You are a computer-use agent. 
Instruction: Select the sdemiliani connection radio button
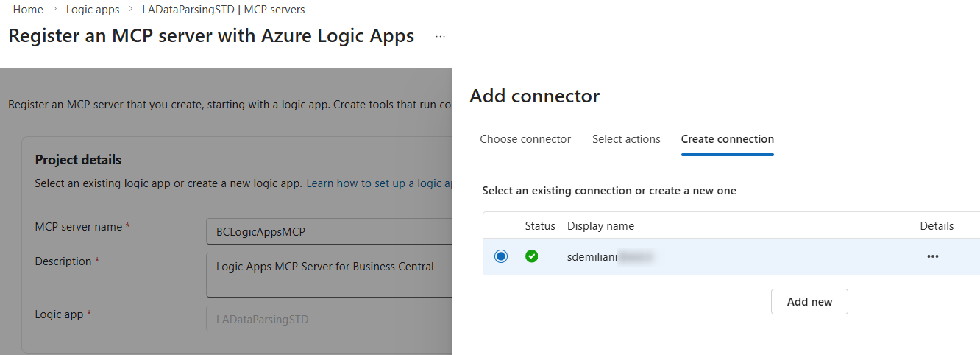pyautogui.click(x=501, y=256)
